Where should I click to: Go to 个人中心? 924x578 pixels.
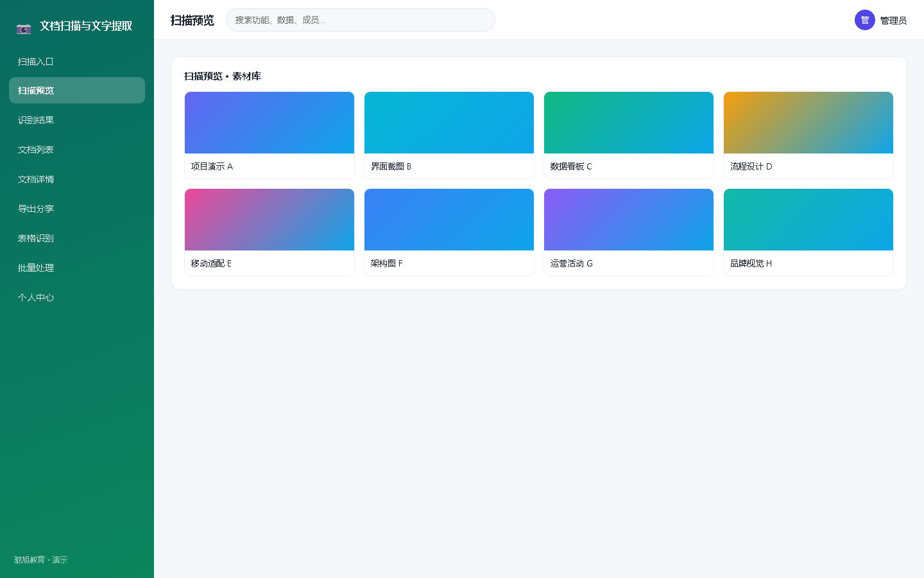point(77,297)
